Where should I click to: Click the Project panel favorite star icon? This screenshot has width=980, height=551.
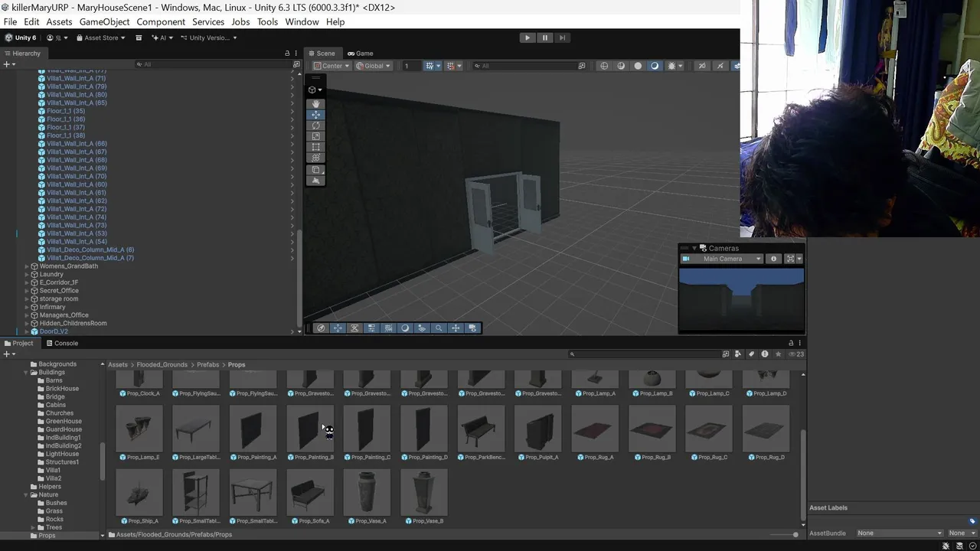779,354
